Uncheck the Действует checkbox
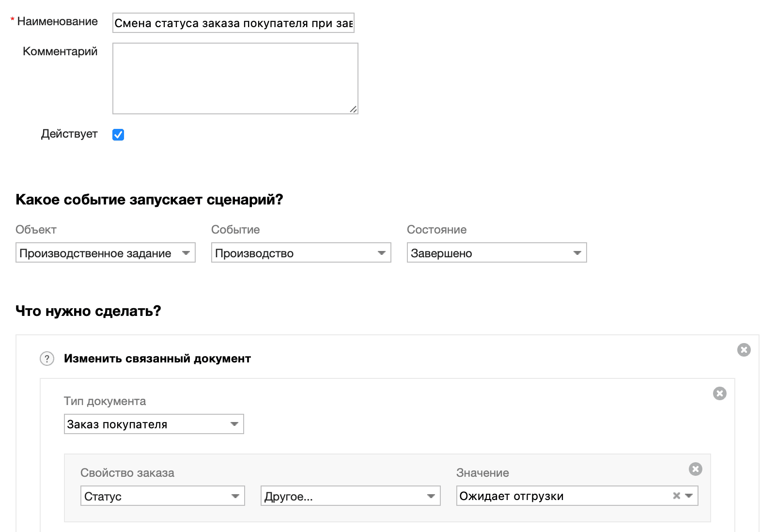 (117, 134)
